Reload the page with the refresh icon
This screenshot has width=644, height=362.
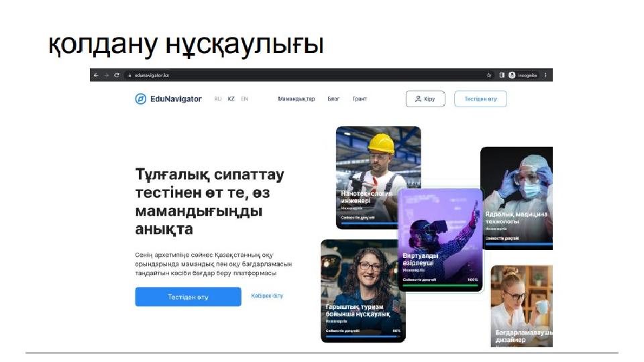pos(117,75)
